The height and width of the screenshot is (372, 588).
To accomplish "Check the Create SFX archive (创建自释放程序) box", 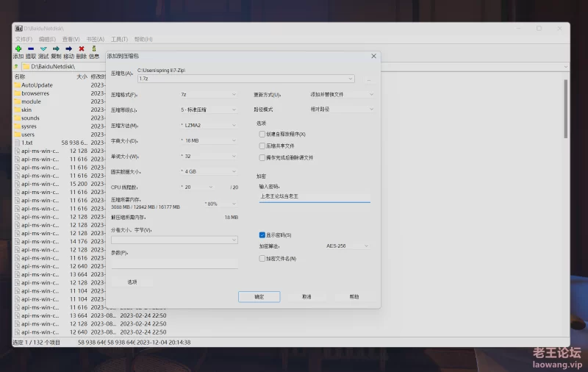I will (262, 134).
